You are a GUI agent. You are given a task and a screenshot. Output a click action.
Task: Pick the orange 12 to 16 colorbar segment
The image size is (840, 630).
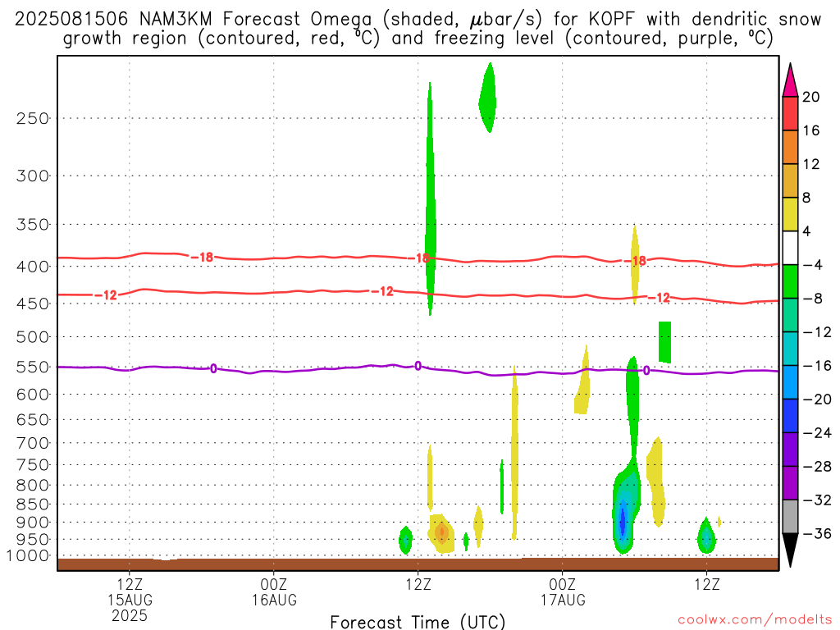tap(790, 148)
